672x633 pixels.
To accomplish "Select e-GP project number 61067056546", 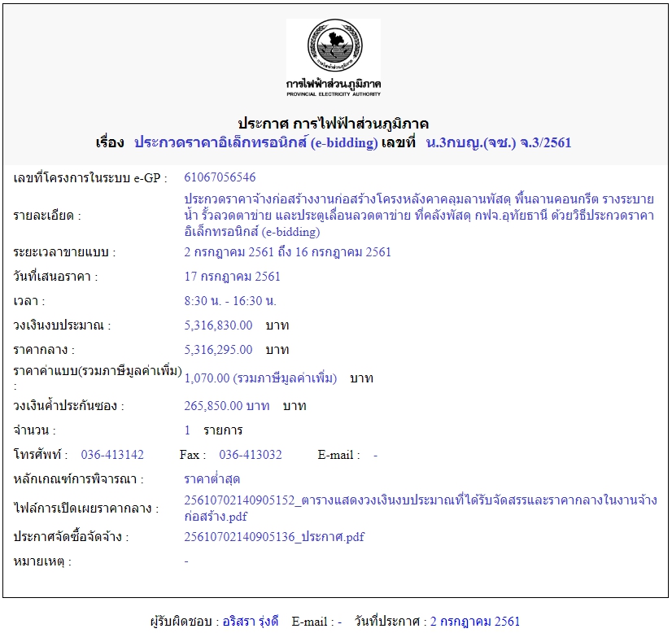I will pyautogui.click(x=220, y=177).
